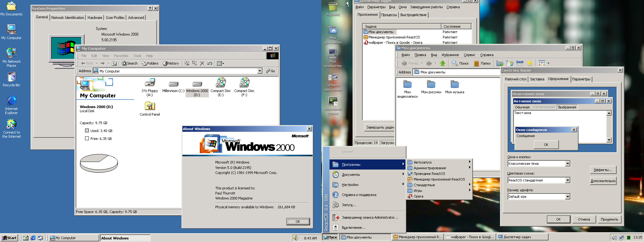Expand Настройки submenu in start menu
The height and width of the screenshot is (242, 644).
click(x=368, y=185)
